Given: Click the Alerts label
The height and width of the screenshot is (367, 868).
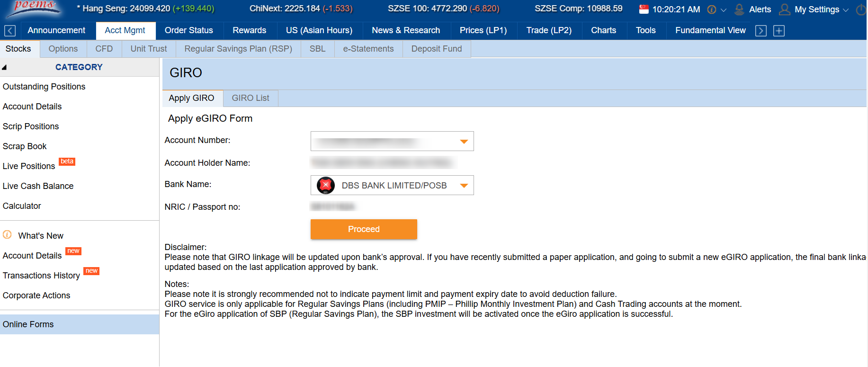Looking at the screenshot, I should click(x=760, y=9).
